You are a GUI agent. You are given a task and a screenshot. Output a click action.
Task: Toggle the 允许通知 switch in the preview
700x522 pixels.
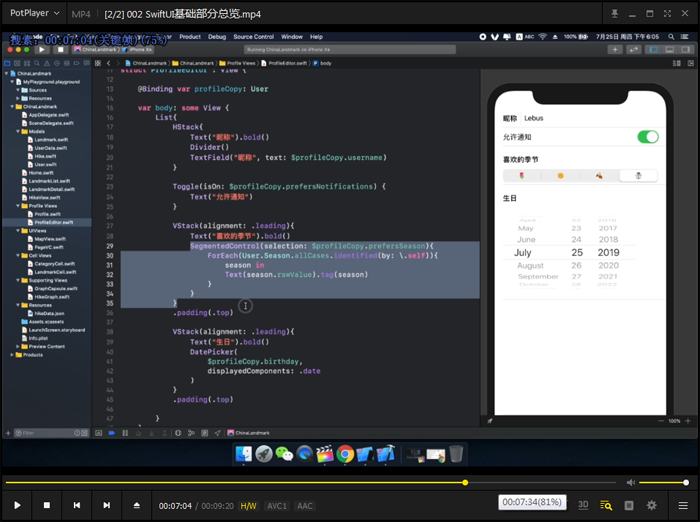[647, 136]
